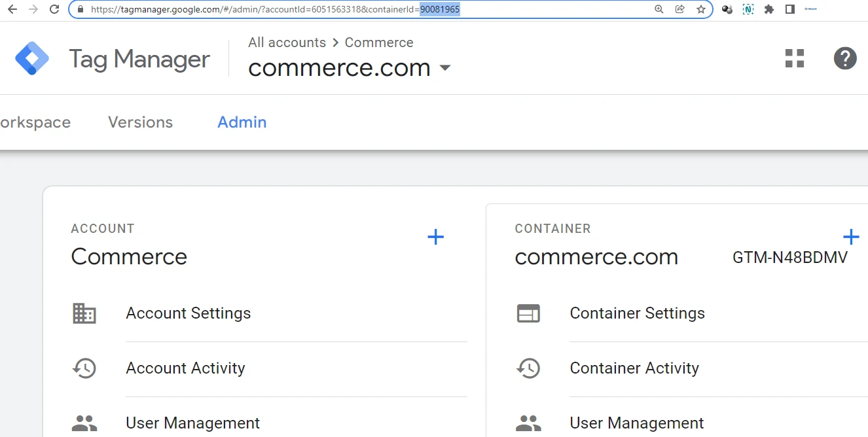Viewport: 868px width, 437px height.
Task: Go to the Workspace tab
Action: point(35,122)
